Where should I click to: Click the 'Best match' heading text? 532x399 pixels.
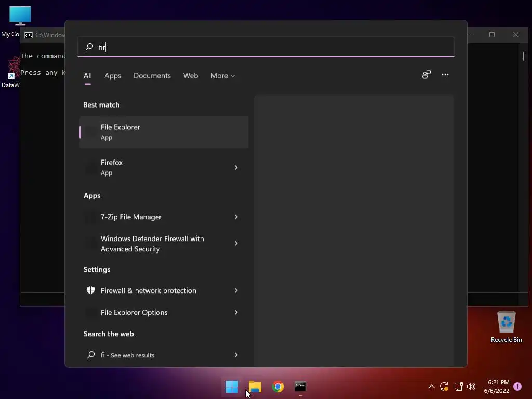pyautogui.click(x=101, y=105)
